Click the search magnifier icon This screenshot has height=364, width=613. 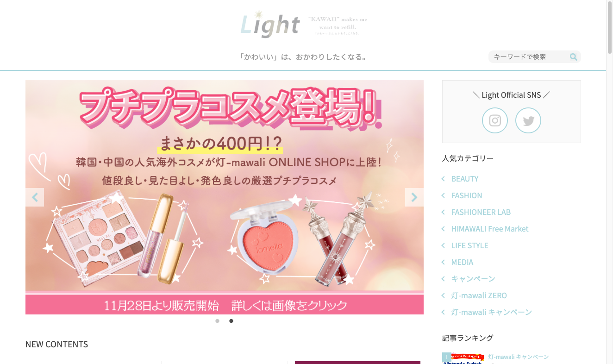pyautogui.click(x=573, y=57)
